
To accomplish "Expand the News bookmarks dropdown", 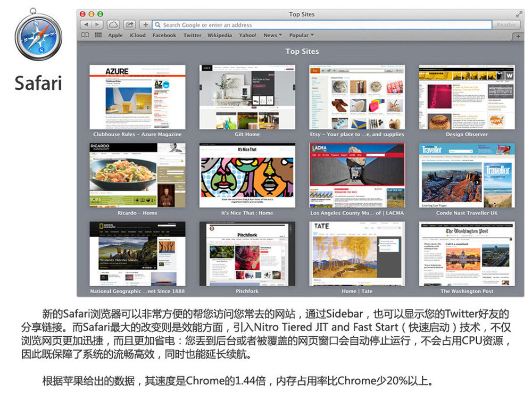I will pyautogui.click(x=273, y=35).
